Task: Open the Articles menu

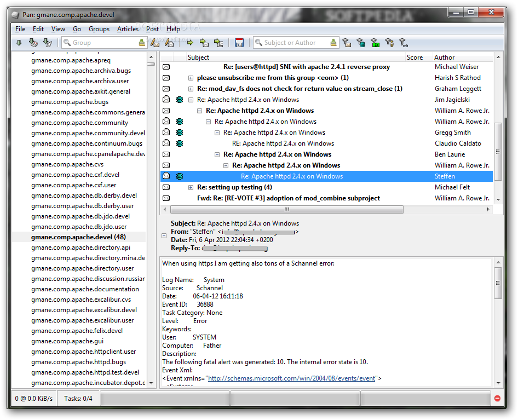Action: [128, 29]
